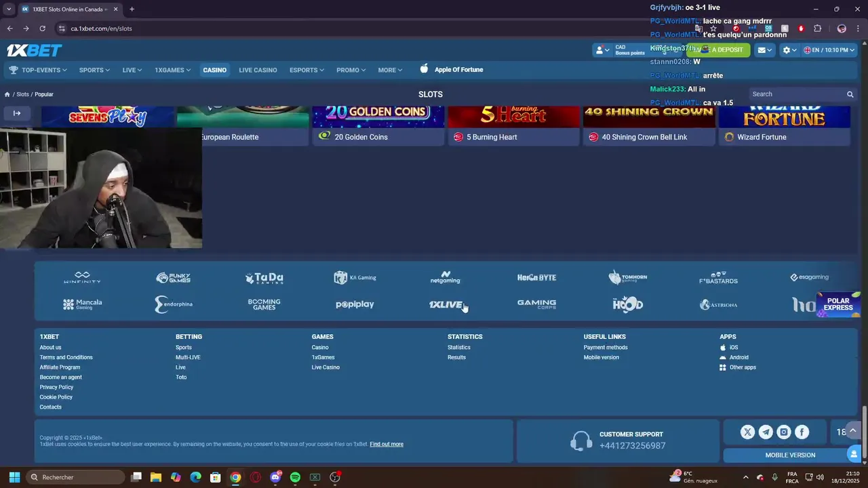Open X (Twitter) social icon
This screenshot has height=488, width=868.
(x=747, y=432)
